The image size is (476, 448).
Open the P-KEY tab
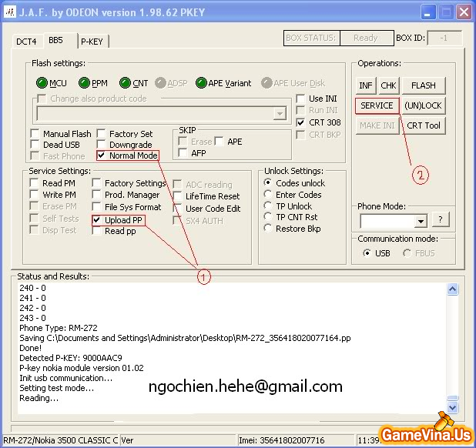coord(92,42)
